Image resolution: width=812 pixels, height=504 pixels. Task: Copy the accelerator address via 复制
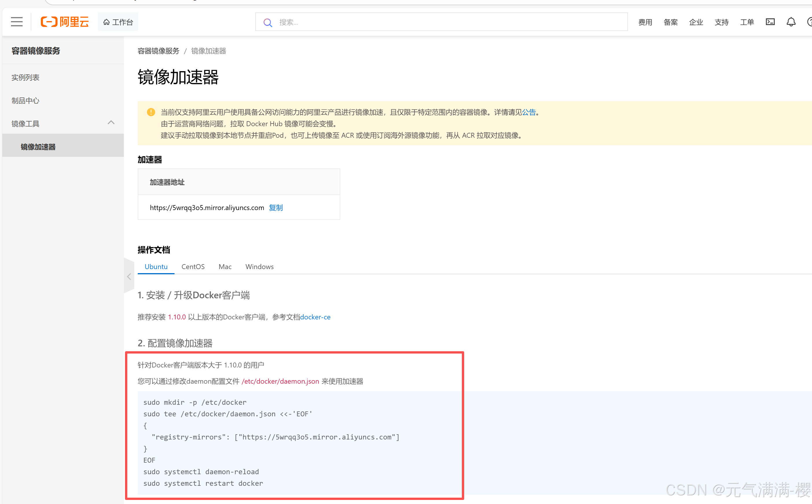(276, 208)
